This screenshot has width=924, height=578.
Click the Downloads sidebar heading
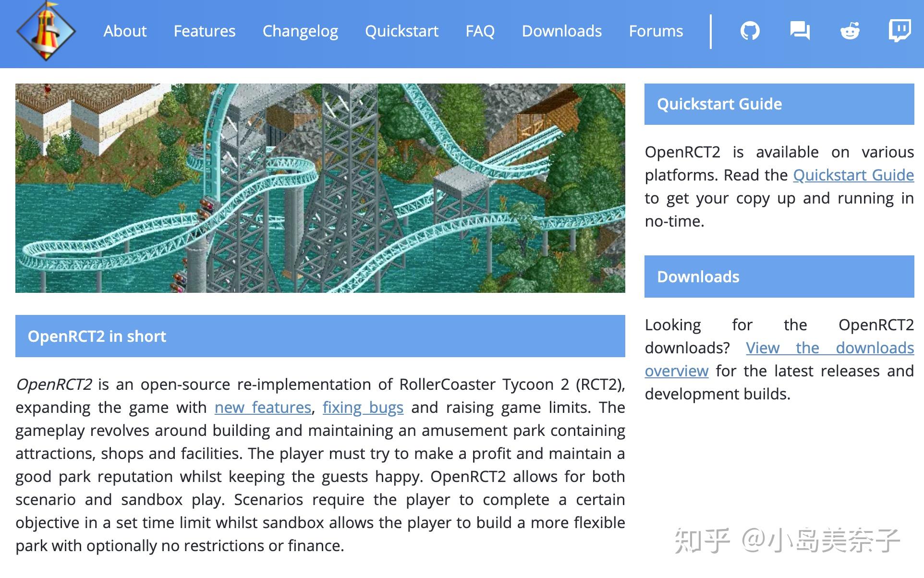[779, 277]
